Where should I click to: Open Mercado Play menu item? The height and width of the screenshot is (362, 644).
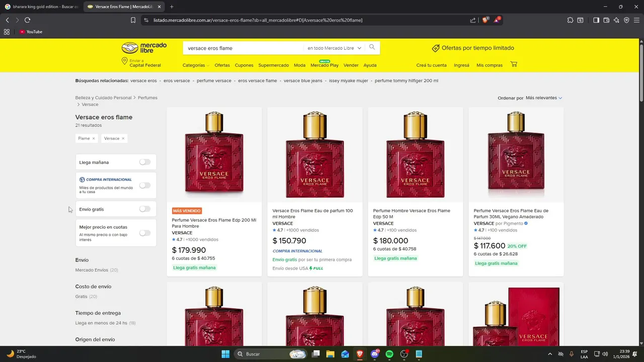[325, 65]
